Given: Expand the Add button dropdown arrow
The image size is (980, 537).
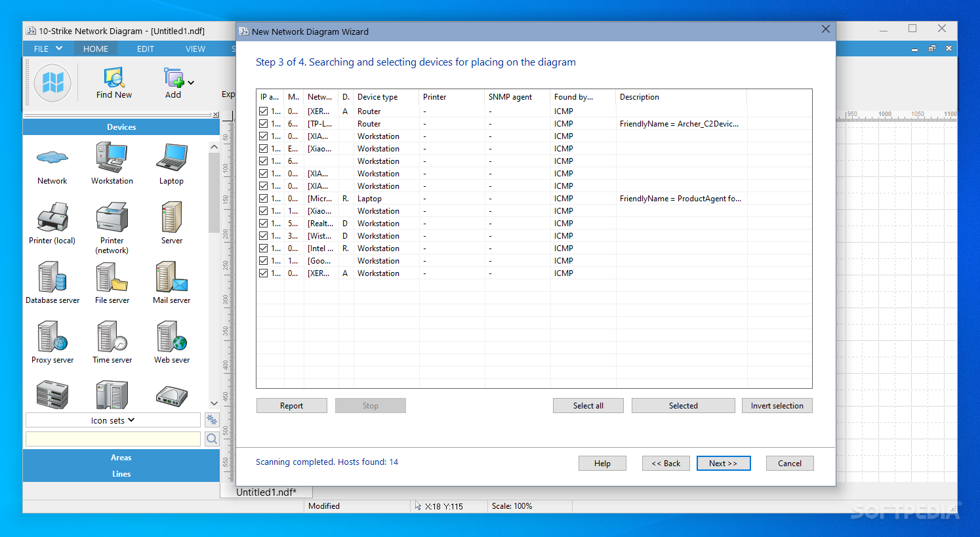Looking at the screenshot, I should tap(191, 83).
